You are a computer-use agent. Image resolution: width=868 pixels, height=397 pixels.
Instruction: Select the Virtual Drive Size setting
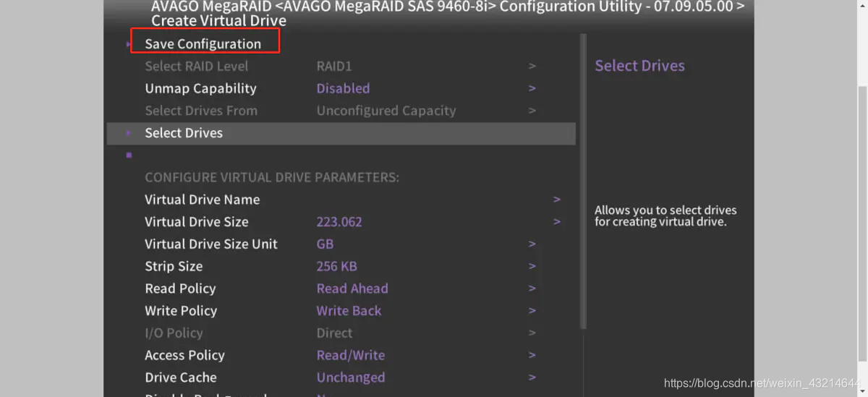196,222
